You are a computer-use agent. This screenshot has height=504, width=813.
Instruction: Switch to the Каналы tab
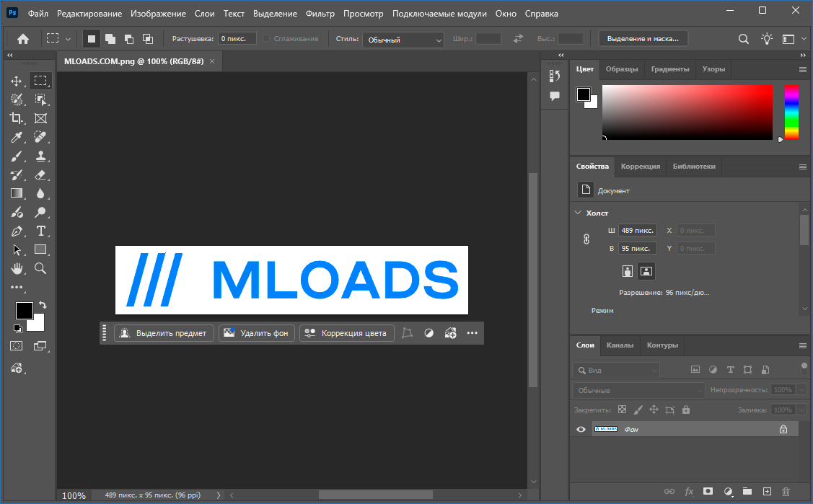coord(620,345)
